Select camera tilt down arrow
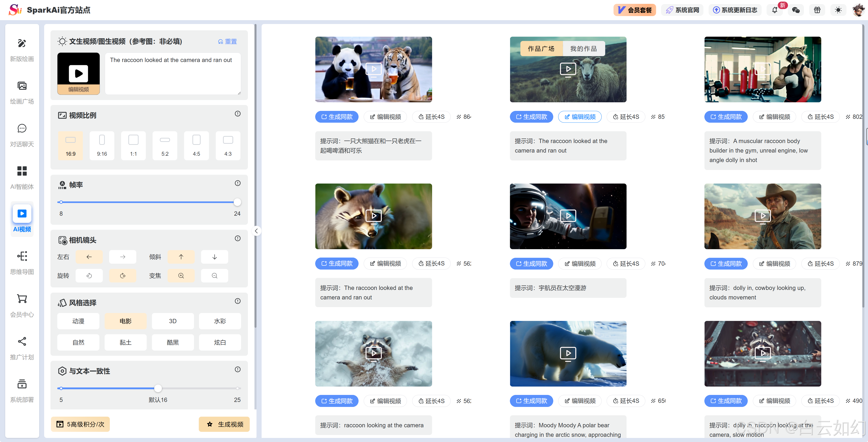The height and width of the screenshot is (442, 868). [214, 257]
